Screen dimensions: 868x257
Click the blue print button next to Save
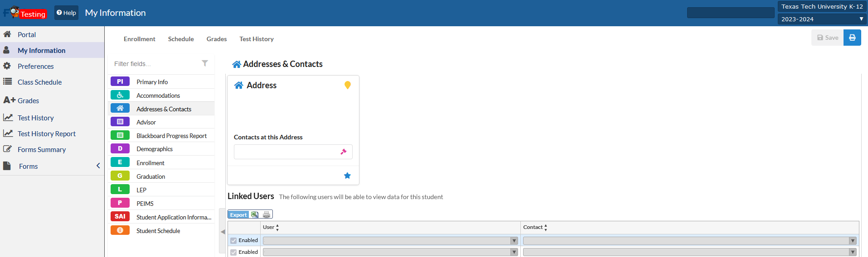[x=852, y=38]
